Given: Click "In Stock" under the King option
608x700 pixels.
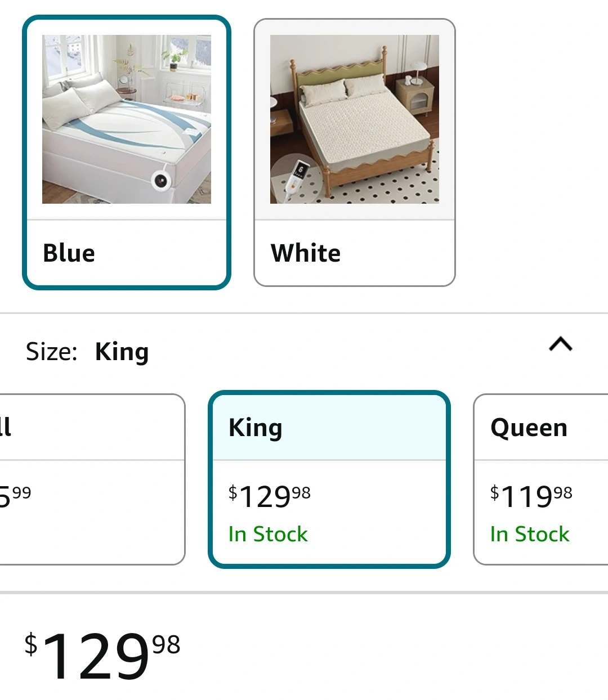Looking at the screenshot, I should click(x=268, y=534).
